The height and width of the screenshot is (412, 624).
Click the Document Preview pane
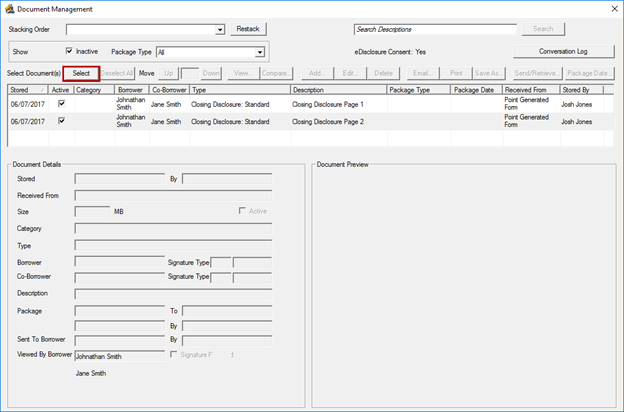pos(464,287)
